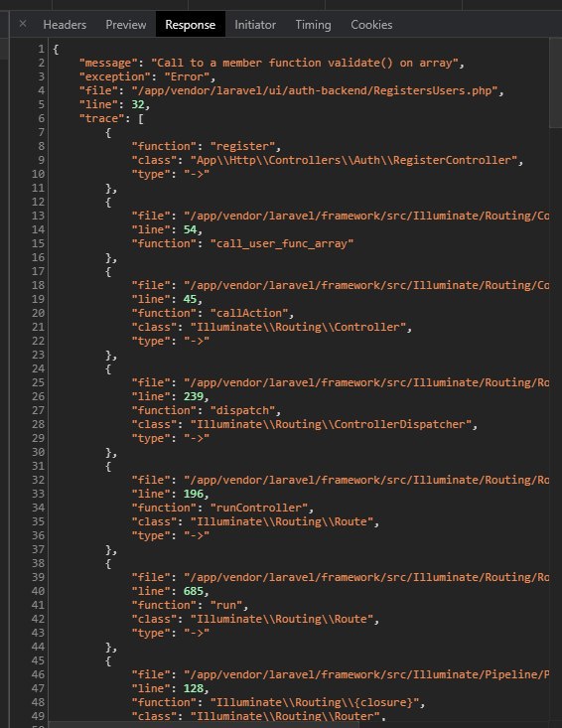Click the "exception": "Error" line
This screenshot has height=728, width=562.
[148, 76]
